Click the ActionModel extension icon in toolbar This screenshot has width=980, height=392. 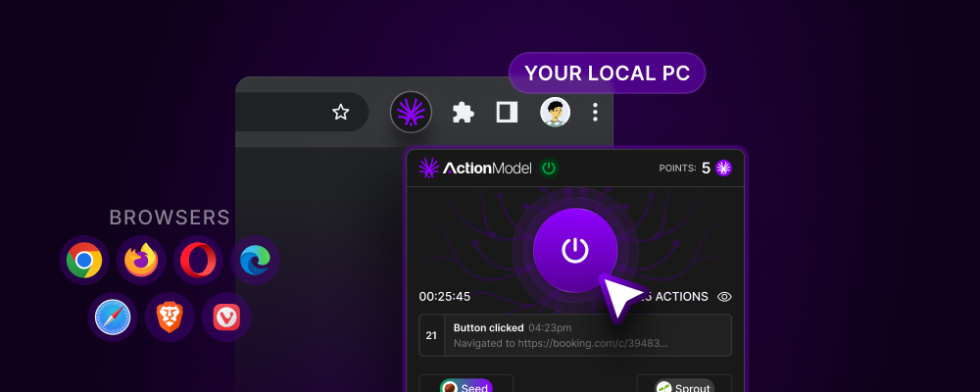pyautogui.click(x=412, y=113)
